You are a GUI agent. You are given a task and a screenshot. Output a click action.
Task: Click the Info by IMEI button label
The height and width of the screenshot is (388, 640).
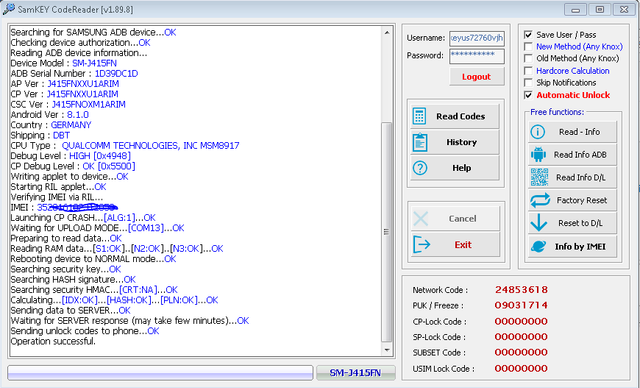(x=580, y=246)
